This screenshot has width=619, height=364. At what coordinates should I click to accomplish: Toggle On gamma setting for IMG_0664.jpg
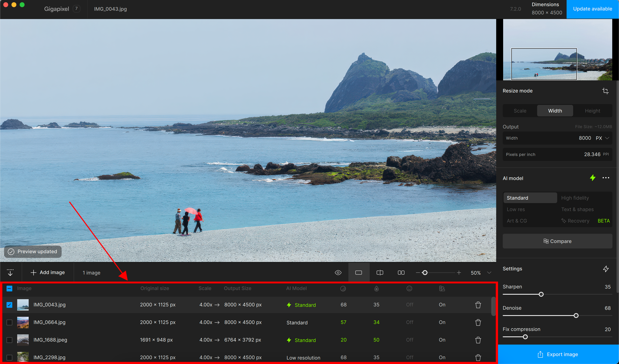[442, 322]
